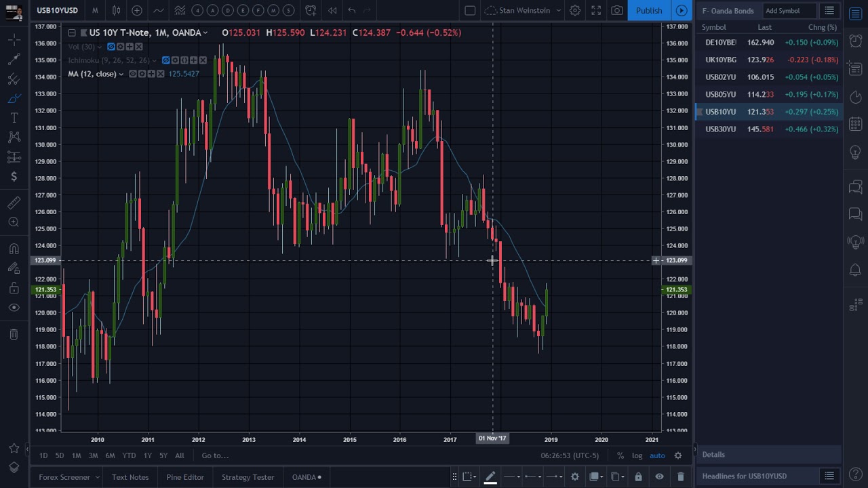Image resolution: width=868 pixels, height=488 pixels.
Task: Open the Compare or Add Symbol tool
Action: pos(137,10)
